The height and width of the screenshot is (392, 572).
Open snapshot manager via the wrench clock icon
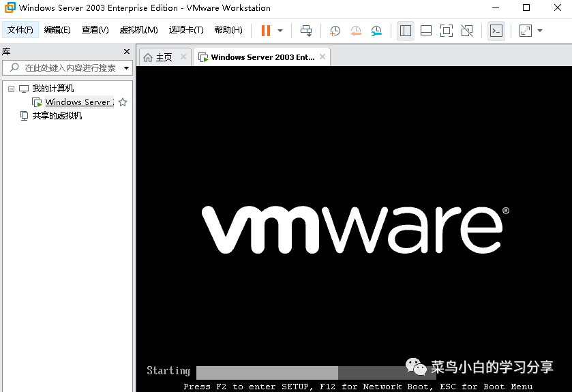point(376,31)
